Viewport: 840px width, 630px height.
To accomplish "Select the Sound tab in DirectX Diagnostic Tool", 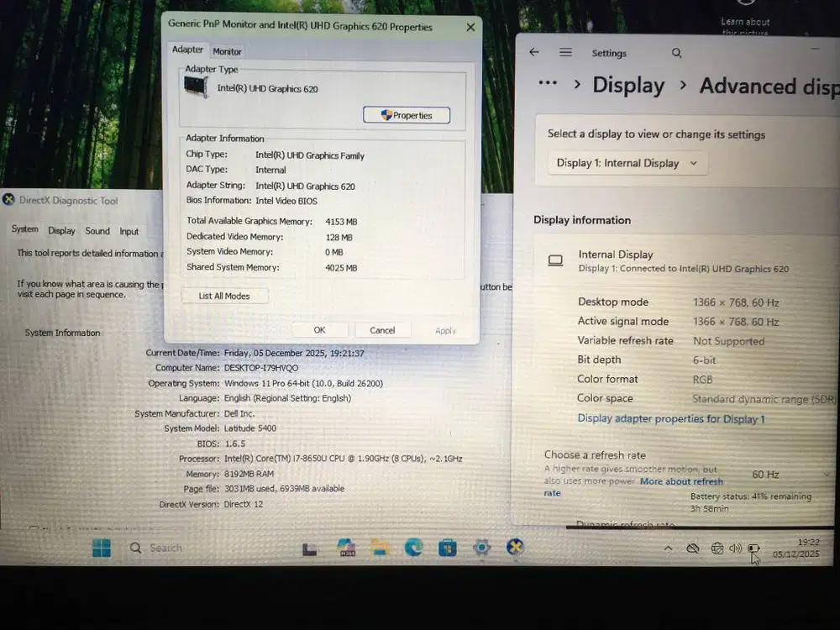I will [97, 230].
